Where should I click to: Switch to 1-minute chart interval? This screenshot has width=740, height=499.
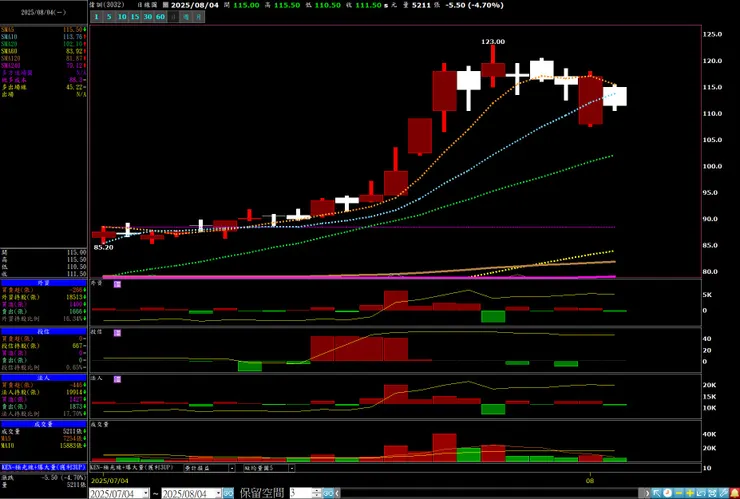coord(96,17)
